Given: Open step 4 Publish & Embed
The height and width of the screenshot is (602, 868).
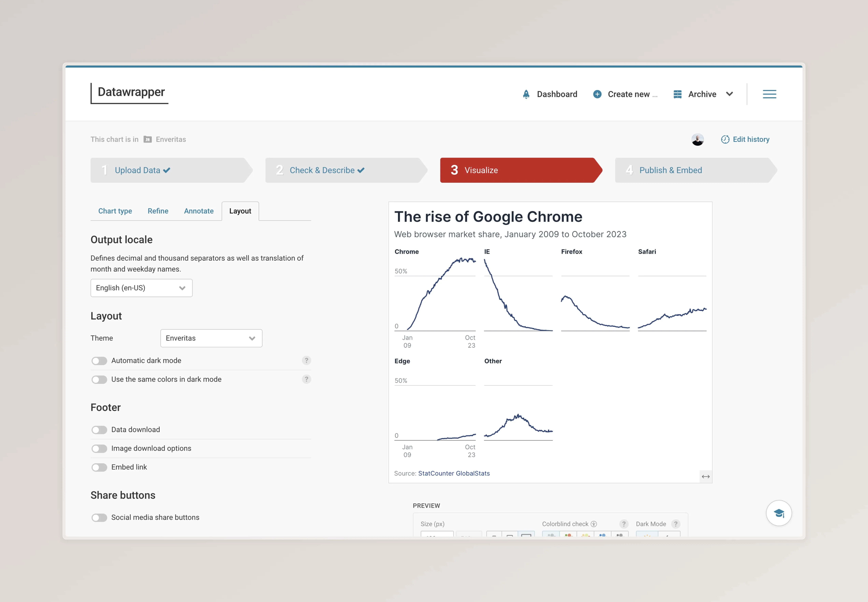Looking at the screenshot, I should click(x=670, y=170).
